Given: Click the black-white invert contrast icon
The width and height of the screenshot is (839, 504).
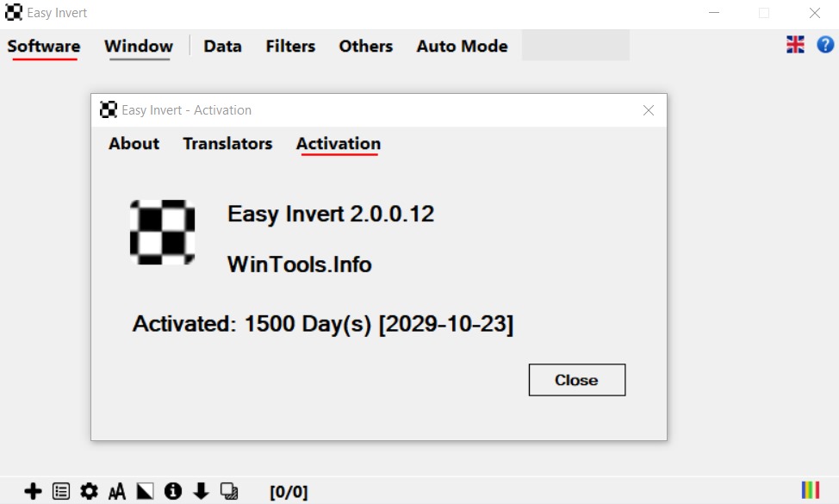Looking at the screenshot, I should coord(145,491).
